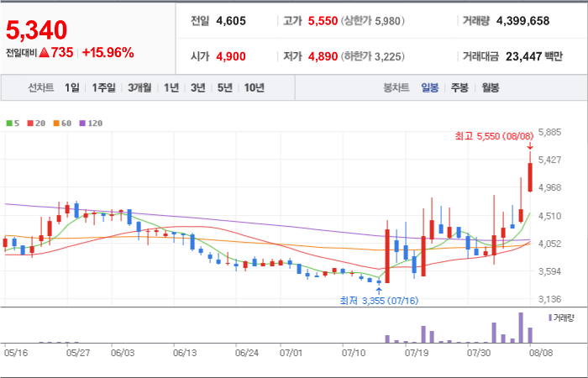Click the 4,510 price axis label
The width and height of the screenshot is (588, 378).
click(549, 216)
